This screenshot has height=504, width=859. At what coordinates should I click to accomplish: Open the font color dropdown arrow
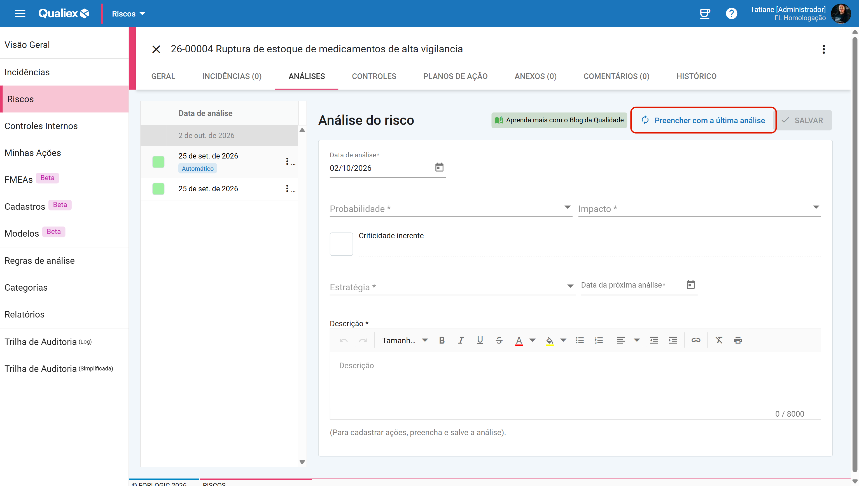[x=532, y=340]
